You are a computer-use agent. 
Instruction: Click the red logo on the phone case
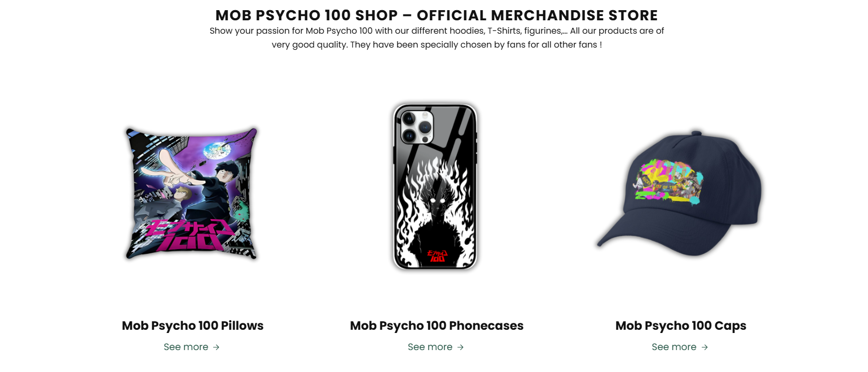pos(437,255)
